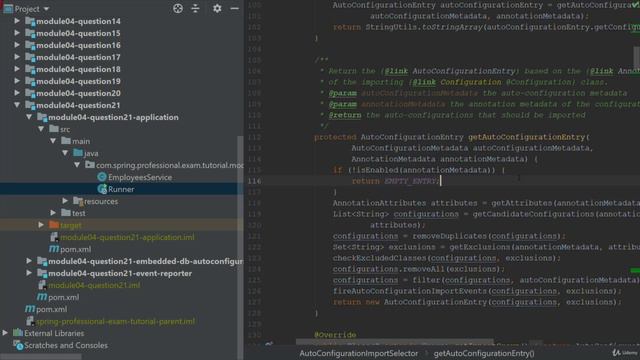Image resolution: width=640 pixels, height=360 pixels.
Task: Expand the test folder arrow
Action: click(x=53, y=213)
